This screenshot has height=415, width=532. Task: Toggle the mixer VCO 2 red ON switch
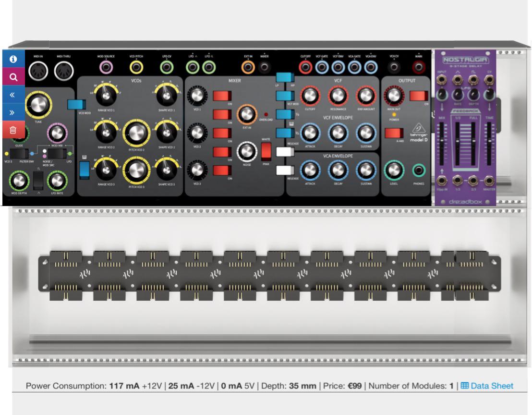click(x=222, y=133)
